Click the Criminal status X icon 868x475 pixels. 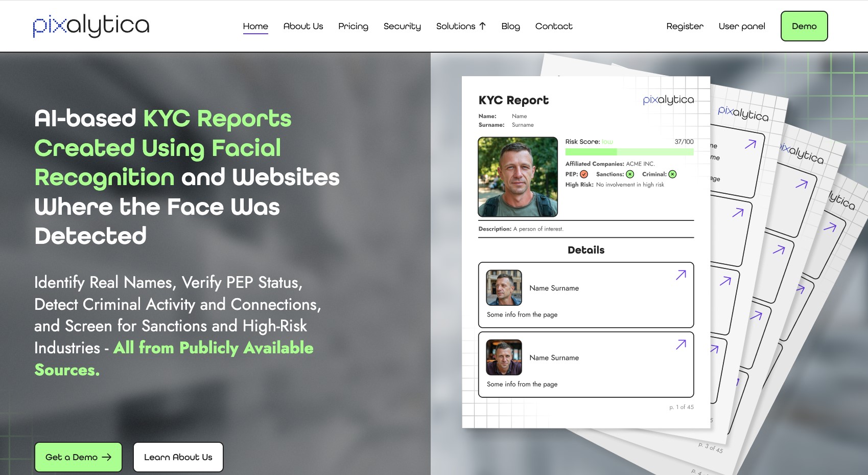tap(672, 174)
